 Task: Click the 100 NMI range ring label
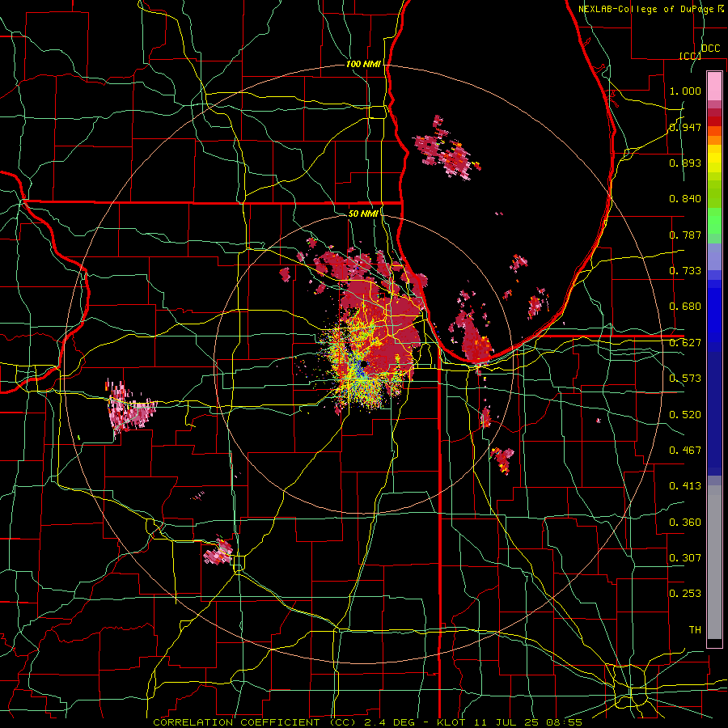pyautogui.click(x=363, y=64)
